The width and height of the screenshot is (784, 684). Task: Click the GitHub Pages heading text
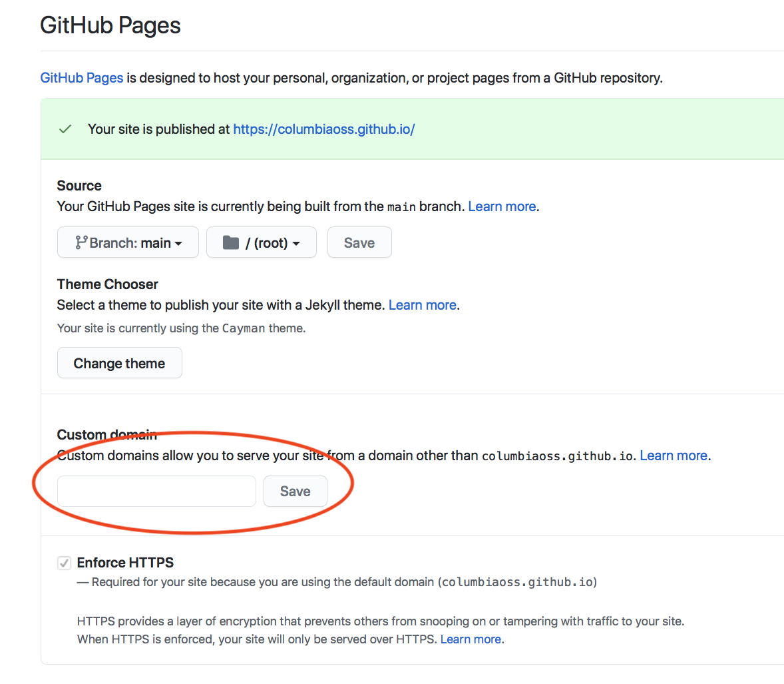[x=110, y=25]
